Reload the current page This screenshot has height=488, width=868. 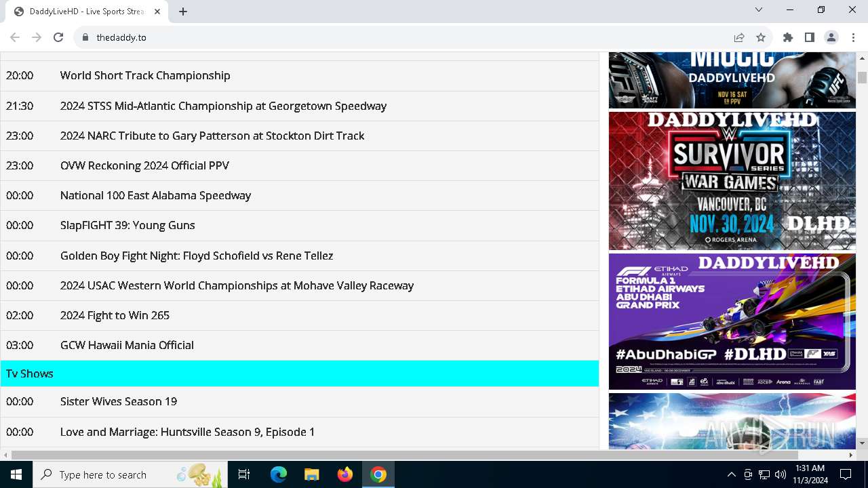click(58, 37)
